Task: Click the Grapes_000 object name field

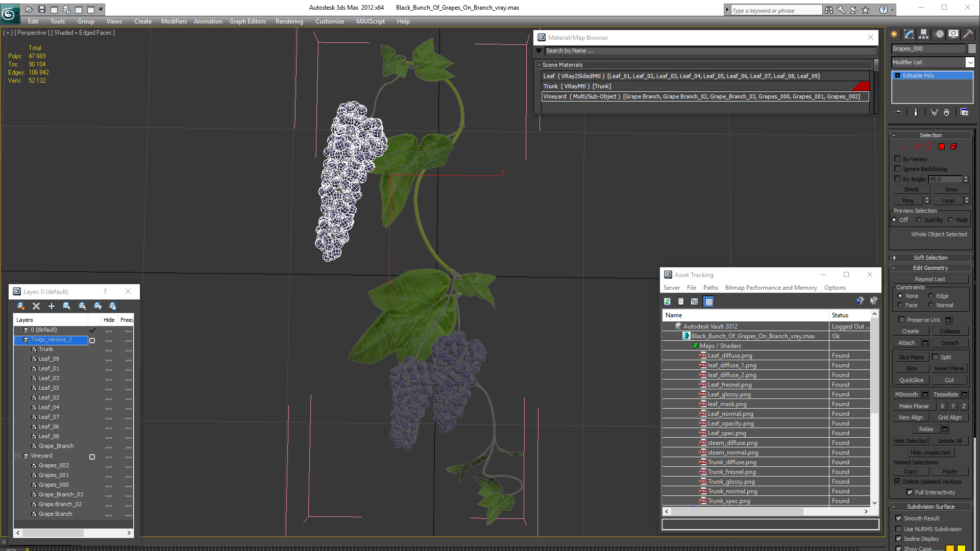Action: (928, 48)
